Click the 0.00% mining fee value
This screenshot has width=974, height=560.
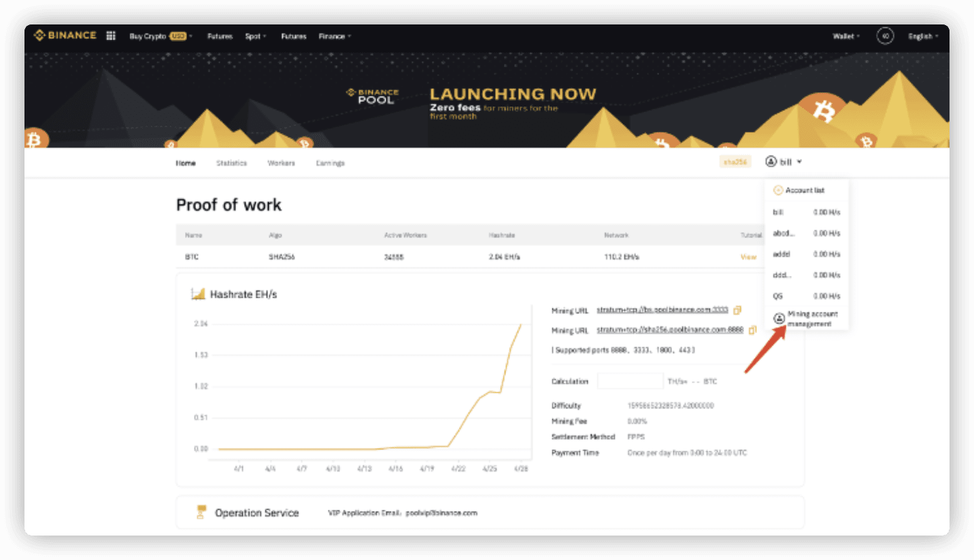tap(637, 421)
